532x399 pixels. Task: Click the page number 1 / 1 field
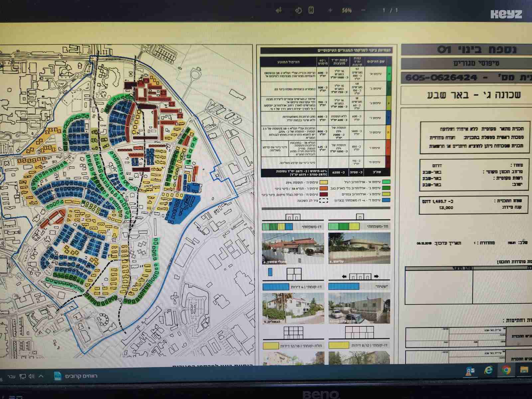(390, 10)
